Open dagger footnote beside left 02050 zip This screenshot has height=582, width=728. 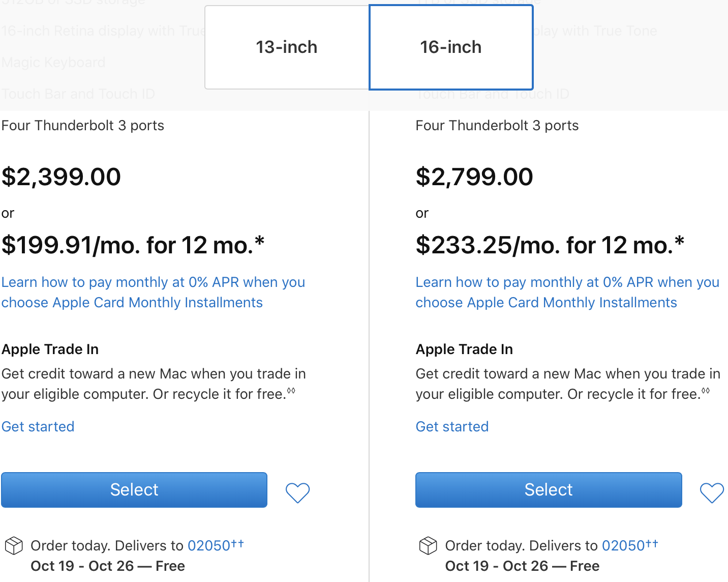pyautogui.click(x=238, y=543)
